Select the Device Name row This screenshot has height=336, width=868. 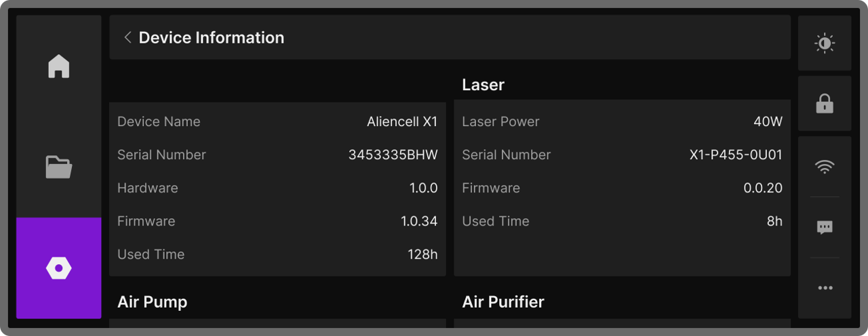click(277, 122)
